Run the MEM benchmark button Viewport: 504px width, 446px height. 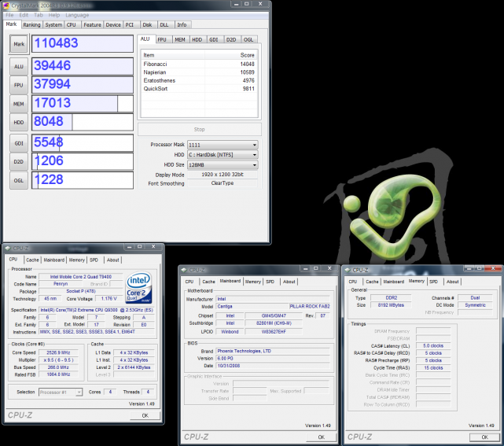[19, 104]
